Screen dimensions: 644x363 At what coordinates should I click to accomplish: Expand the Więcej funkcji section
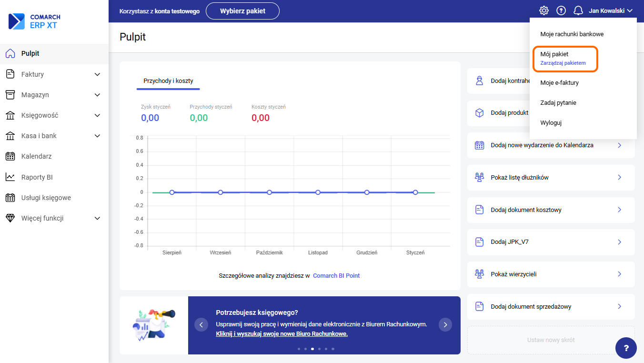point(97,218)
